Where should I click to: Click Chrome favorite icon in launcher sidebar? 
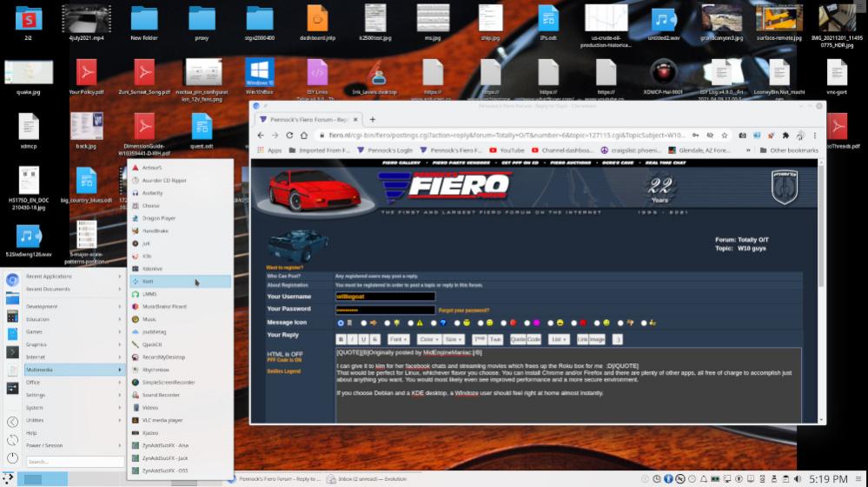(12, 280)
